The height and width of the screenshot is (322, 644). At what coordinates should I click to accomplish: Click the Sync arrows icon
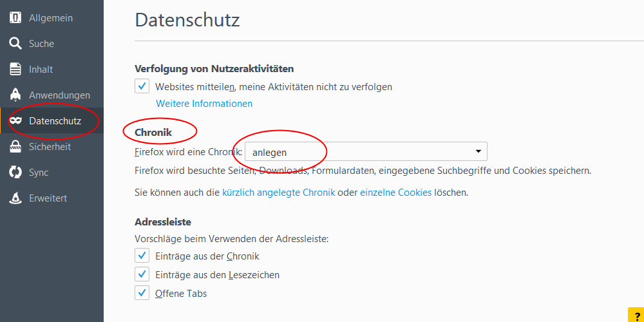[15, 173]
